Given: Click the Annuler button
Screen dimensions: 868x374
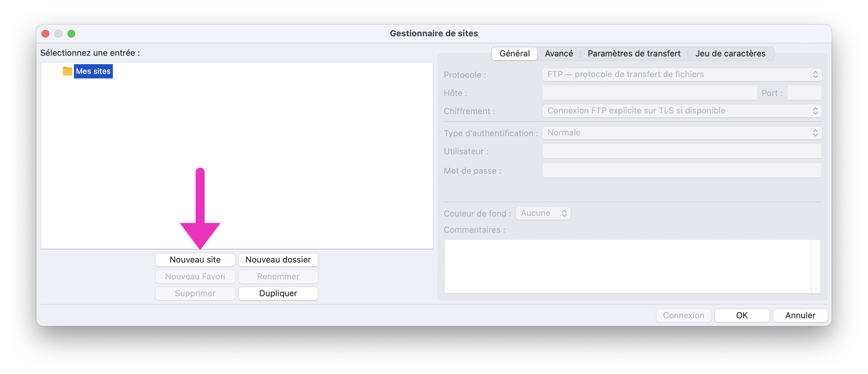Looking at the screenshot, I should point(800,315).
